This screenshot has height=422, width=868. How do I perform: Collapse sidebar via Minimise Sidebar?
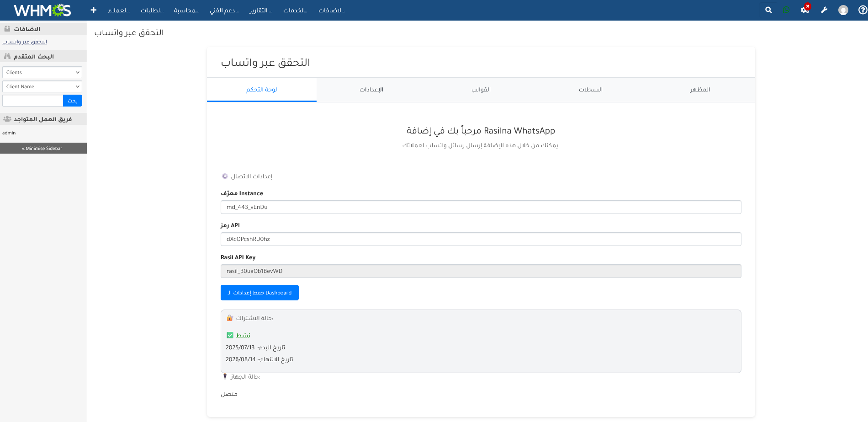(x=43, y=148)
